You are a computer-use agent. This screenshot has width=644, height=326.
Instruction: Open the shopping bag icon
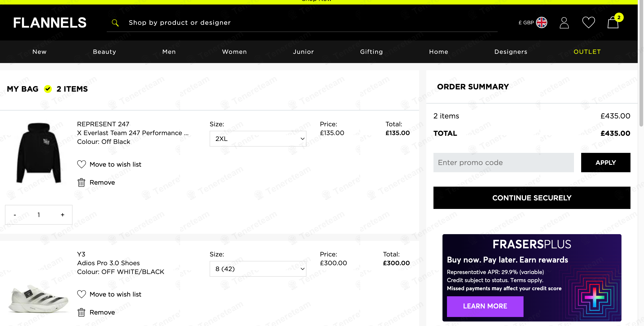[x=613, y=22]
